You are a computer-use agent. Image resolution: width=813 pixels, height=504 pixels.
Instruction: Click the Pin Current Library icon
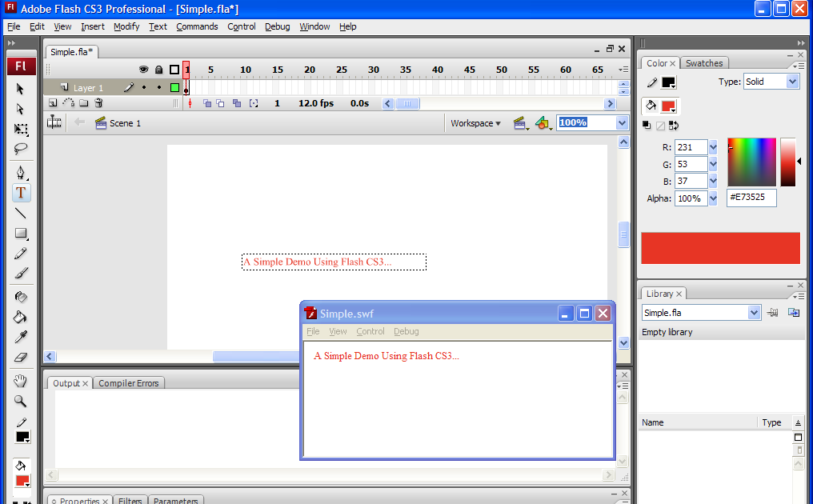(x=772, y=313)
